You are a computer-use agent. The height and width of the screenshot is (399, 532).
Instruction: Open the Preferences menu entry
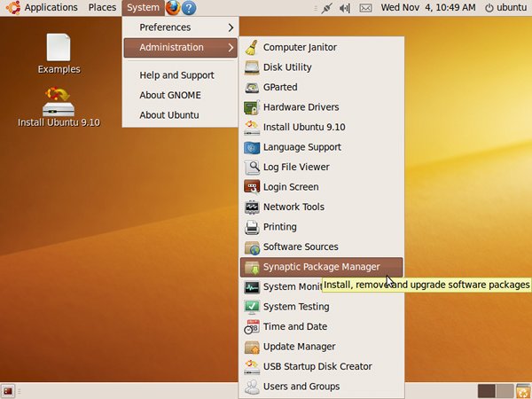click(181, 27)
